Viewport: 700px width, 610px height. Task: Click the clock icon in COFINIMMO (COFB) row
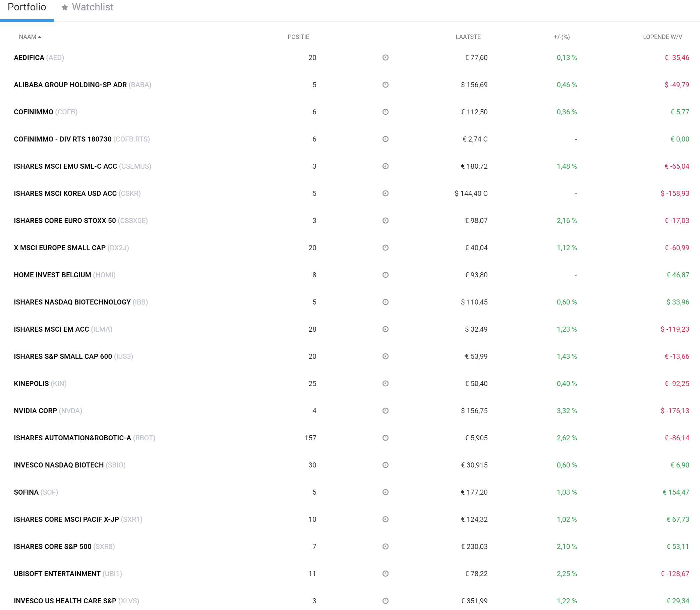[x=385, y=112]
